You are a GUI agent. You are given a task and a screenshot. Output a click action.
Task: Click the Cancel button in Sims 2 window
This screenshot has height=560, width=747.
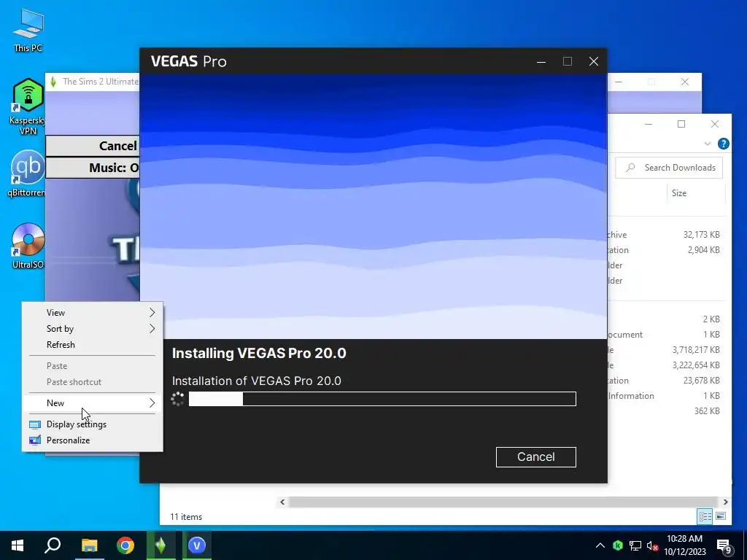[93, 146]
